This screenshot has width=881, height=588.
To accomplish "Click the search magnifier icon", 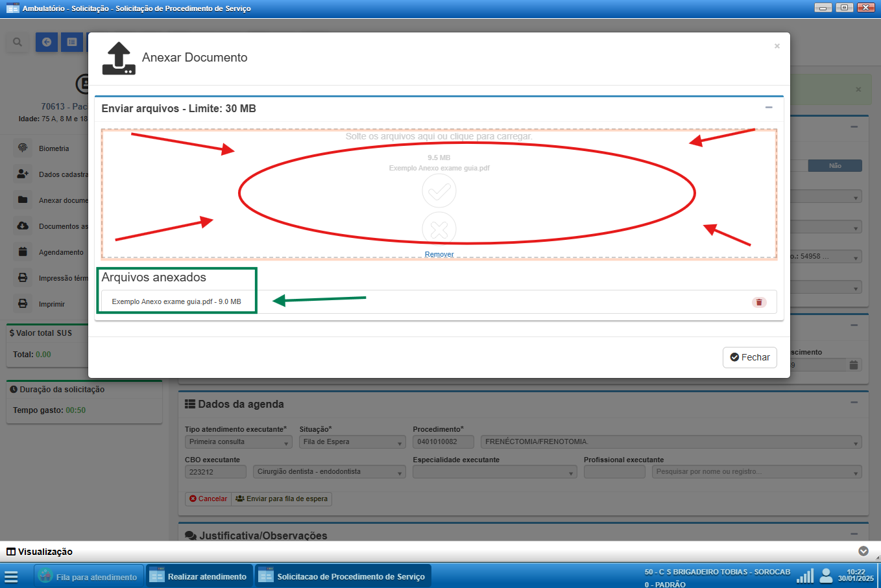I will [x=18, y=42].
